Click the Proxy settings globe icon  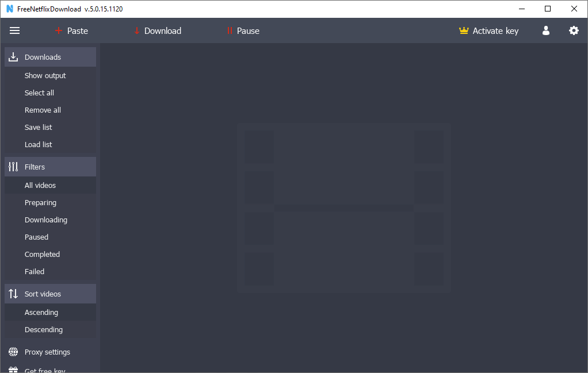point(13,352)
